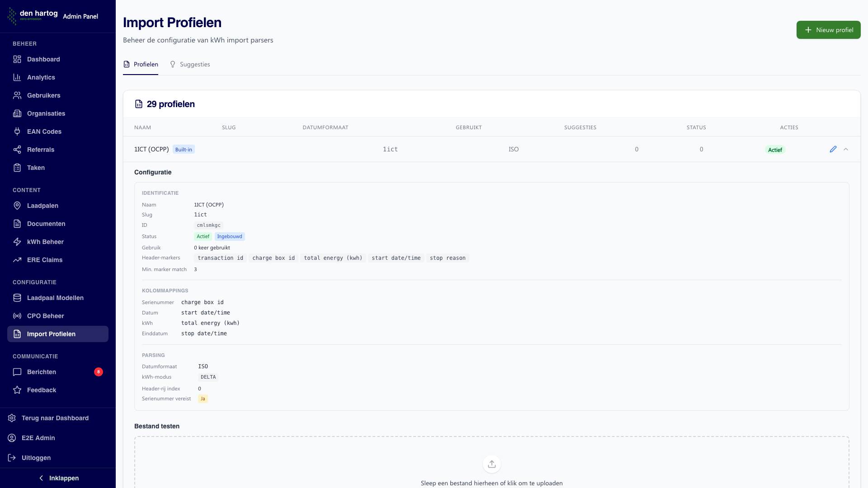Open E2E Admin user account
This screenshot has width=868, height=488.
tap(38, 438)
